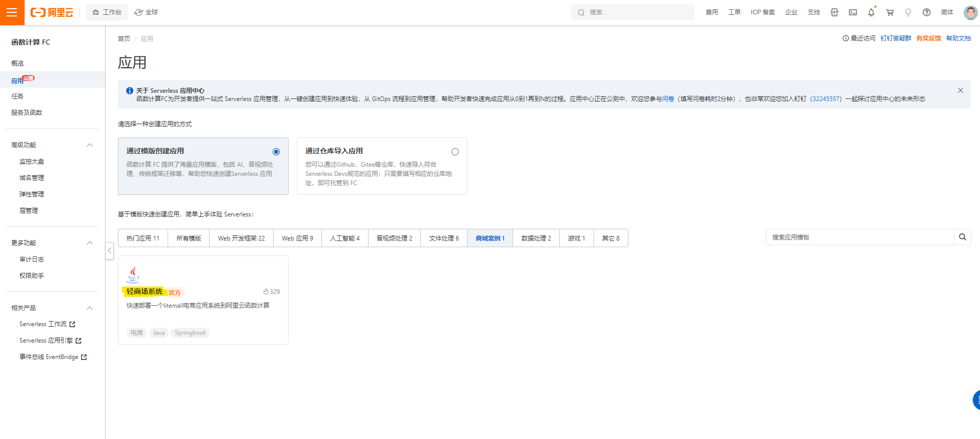Open the 费用 menu
Viewport: 980px width, 439px height.
pyautogui.click(x=711, y=12)
